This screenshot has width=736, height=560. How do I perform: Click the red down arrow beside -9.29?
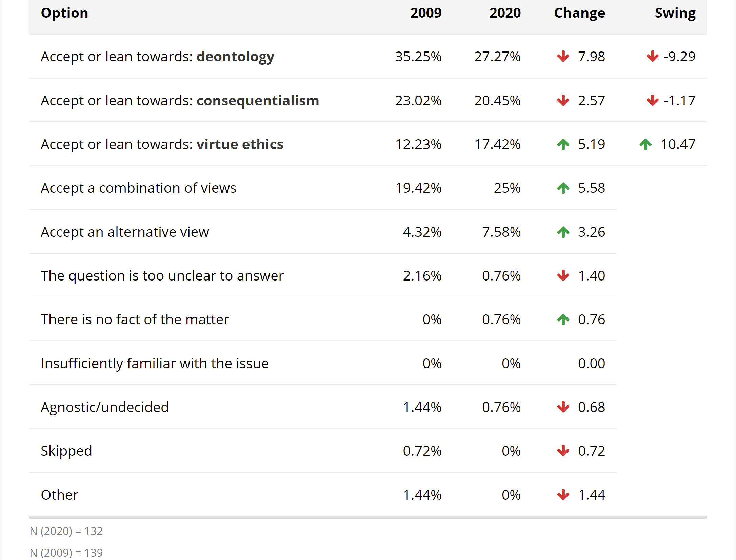tap(652, 57)
